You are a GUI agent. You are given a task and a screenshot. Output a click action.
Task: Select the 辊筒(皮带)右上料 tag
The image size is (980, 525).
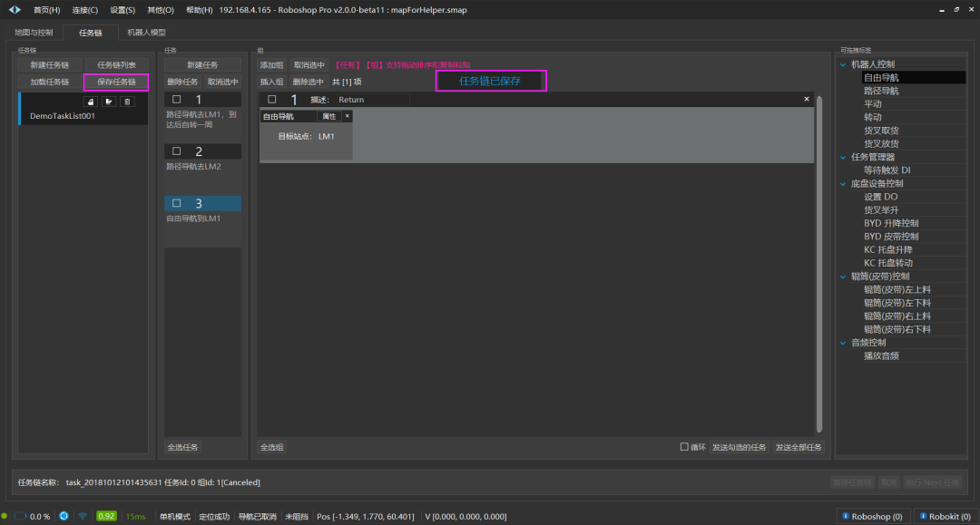click(x=897, y=316)
